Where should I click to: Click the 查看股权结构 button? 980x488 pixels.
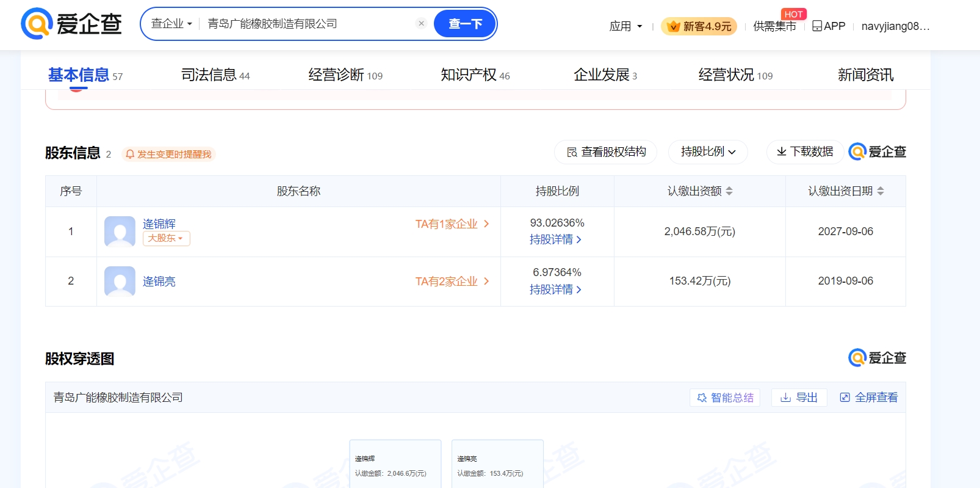[605, 152]
